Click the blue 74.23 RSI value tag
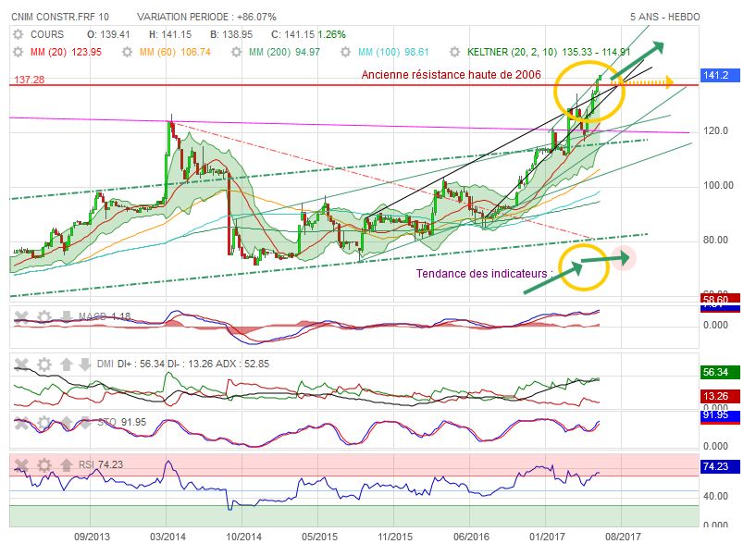756x544 pixels. (x=720, y=467)
